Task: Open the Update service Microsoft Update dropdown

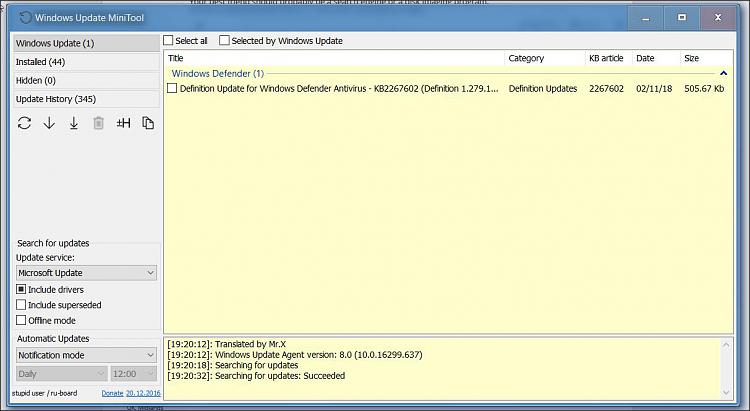Action: (86, 273)
